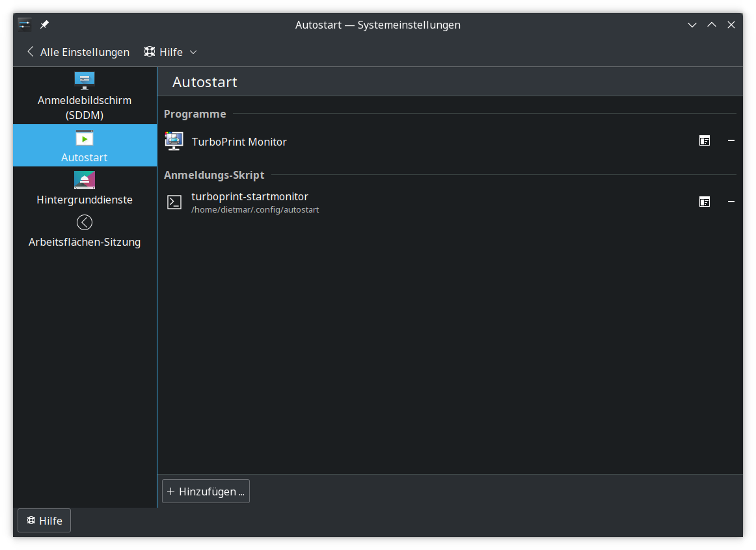Click the TurboPrint Monitor application icon

(174, 140)
